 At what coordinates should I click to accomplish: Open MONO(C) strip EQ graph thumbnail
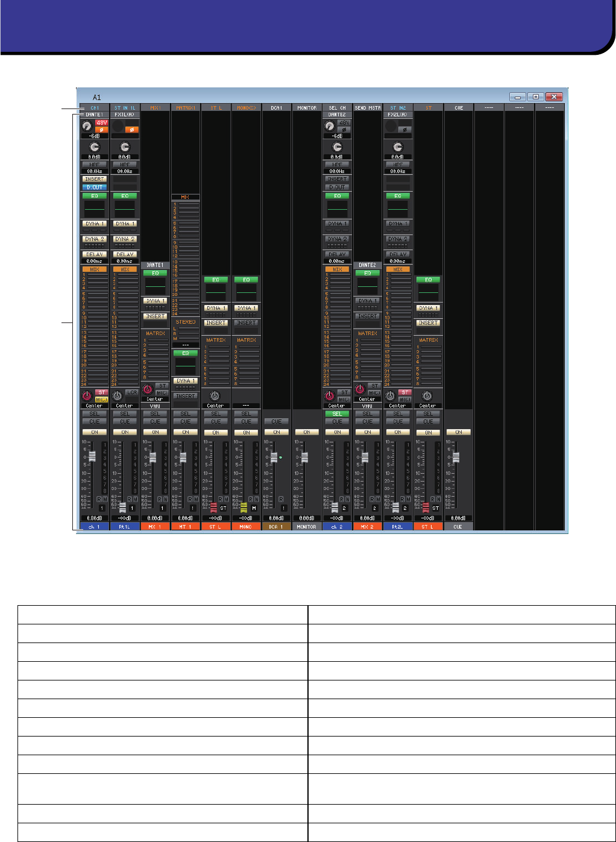(x=246, y=292)
